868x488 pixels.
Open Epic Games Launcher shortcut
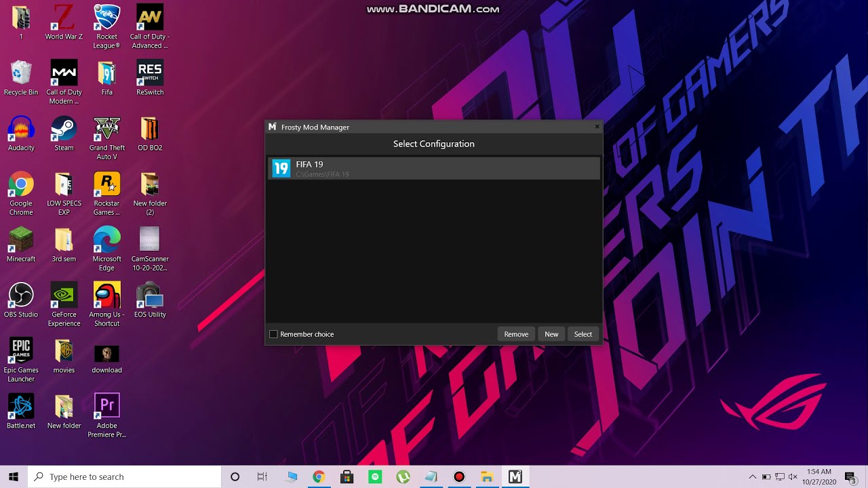tap(21, 361)
